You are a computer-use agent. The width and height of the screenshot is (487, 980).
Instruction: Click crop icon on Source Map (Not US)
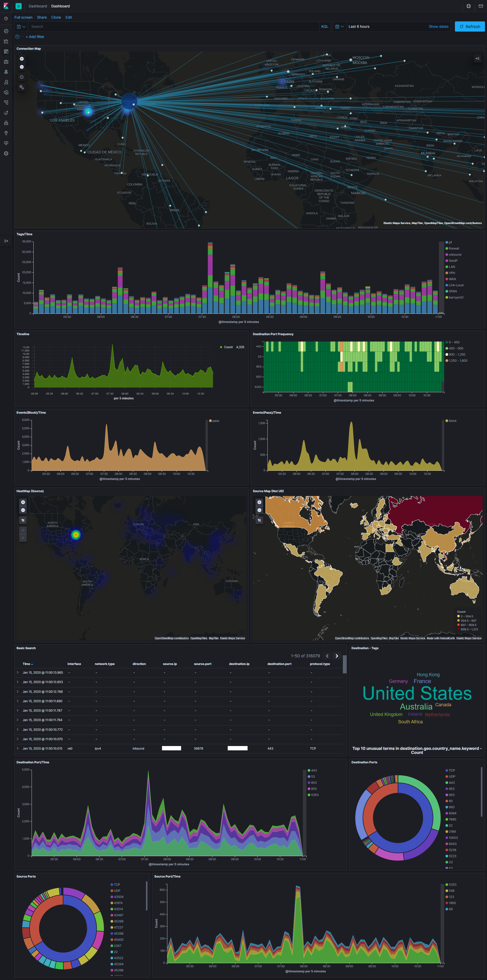[x=259, y=520]
